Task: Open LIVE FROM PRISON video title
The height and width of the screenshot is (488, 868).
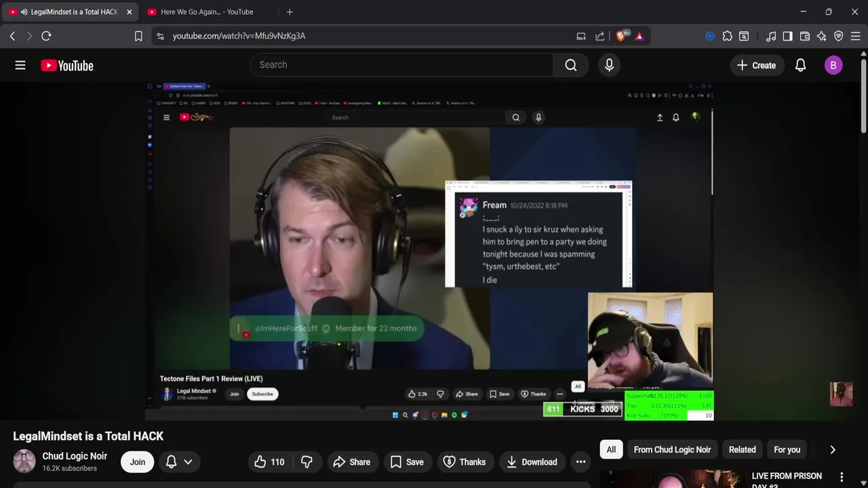Action: pos(787,479)
